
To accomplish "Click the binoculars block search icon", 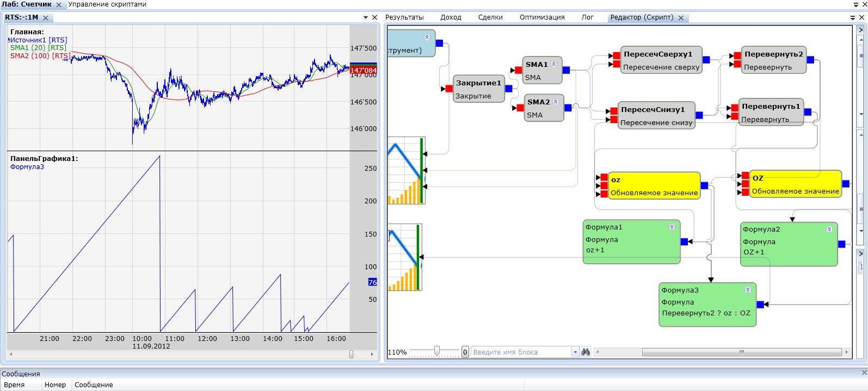I will 586,352.
